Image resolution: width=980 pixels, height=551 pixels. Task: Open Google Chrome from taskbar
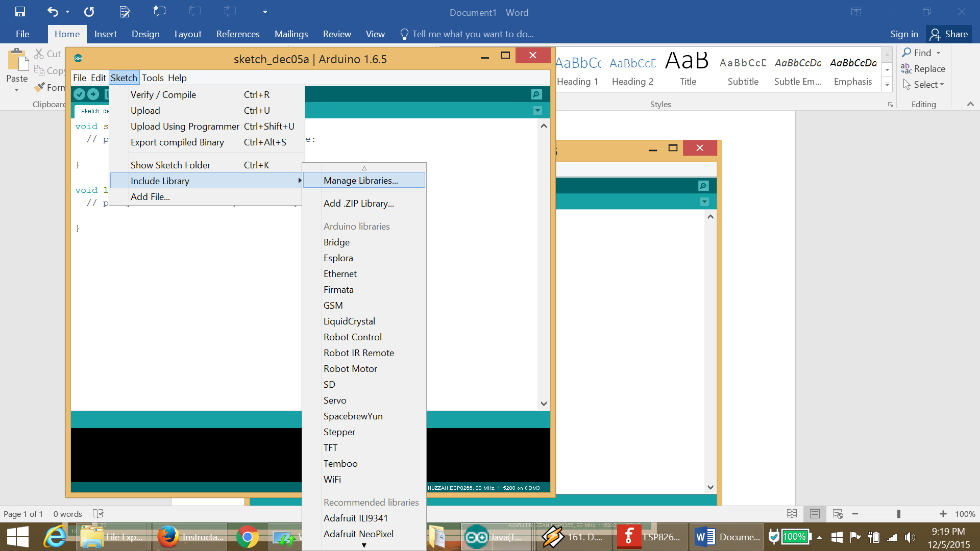click(248, 537)
